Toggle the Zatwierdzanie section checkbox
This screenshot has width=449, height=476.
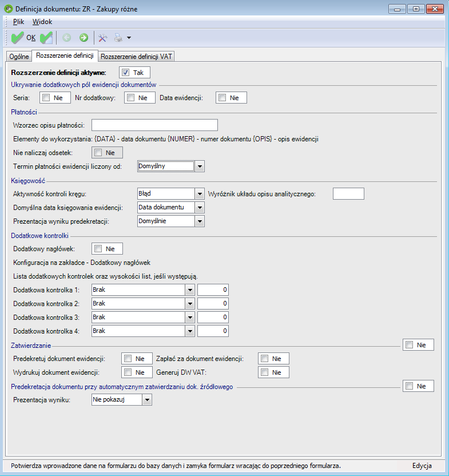pos(409,345)
